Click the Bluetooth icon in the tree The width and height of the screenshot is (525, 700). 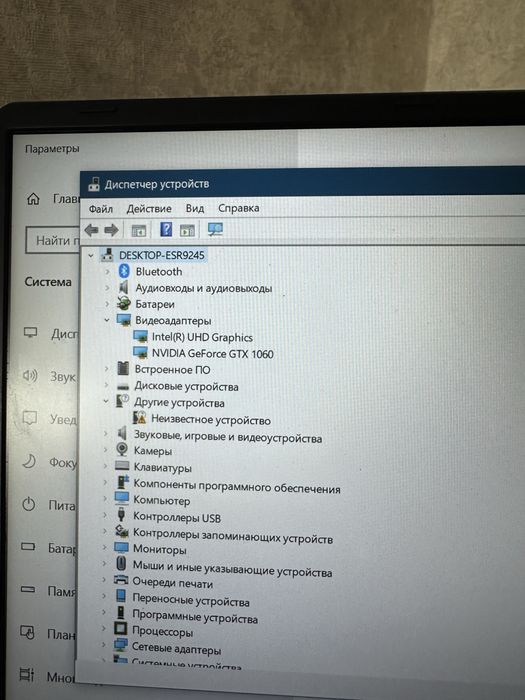tap(124, 271)
